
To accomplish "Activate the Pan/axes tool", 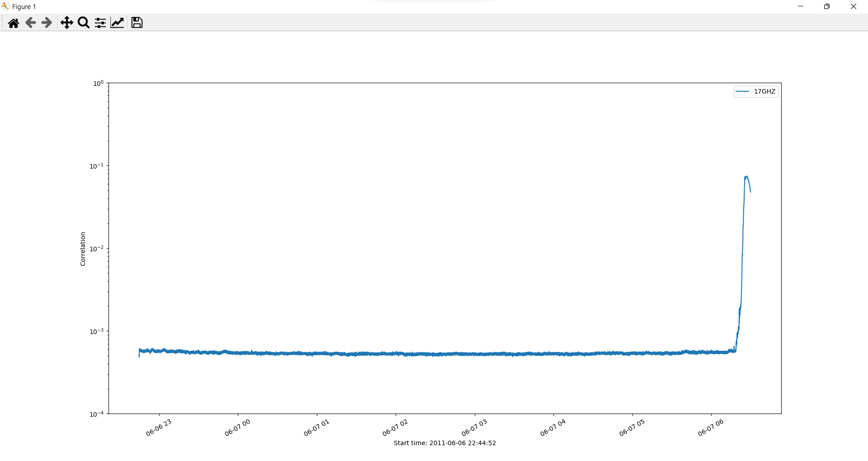I will coord(66,23).
